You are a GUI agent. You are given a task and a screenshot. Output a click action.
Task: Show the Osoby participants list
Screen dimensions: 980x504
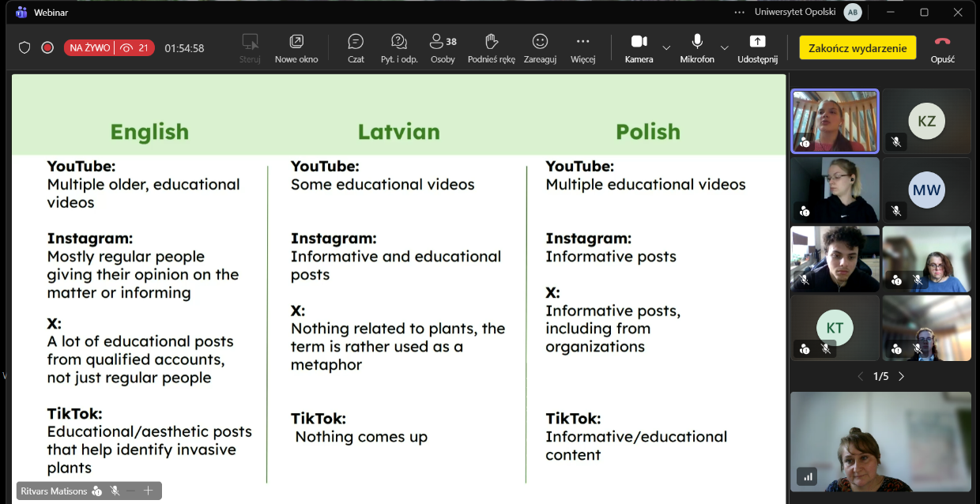click(x=443, y=48)
